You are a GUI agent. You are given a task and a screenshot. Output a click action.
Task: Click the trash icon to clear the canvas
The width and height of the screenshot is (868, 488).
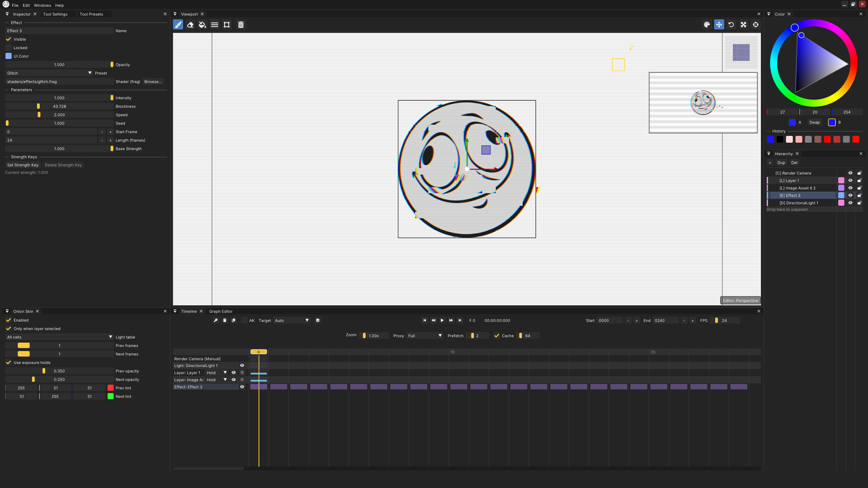point(241,25)
